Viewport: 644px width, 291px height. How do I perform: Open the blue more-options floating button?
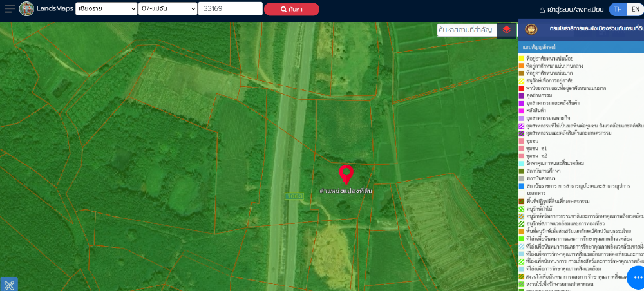637,277
